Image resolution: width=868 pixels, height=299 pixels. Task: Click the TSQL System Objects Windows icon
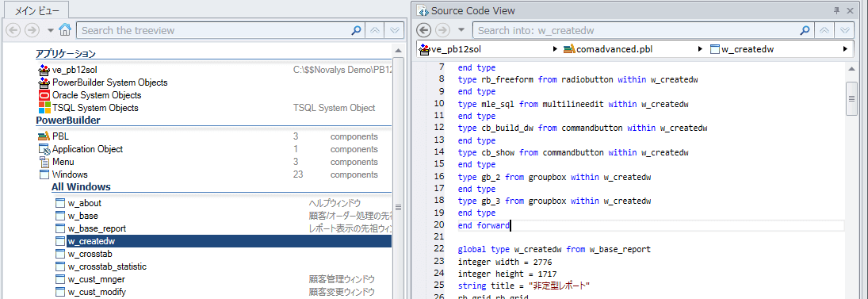pos(44,108)
